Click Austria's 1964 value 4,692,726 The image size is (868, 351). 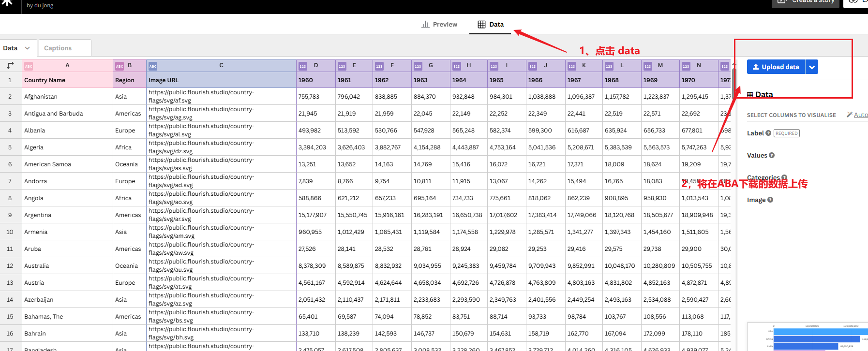[x=469, y=282]
